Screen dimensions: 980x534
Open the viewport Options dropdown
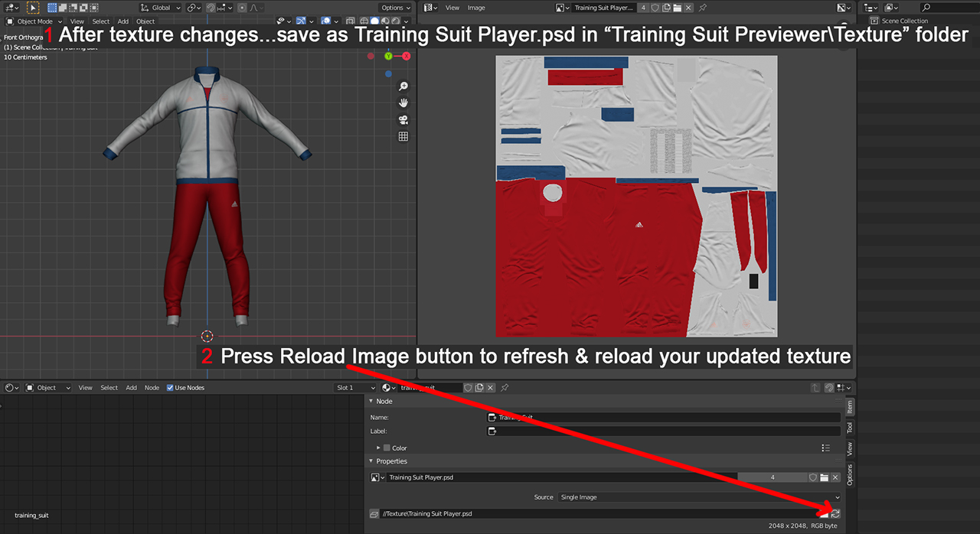[x=396, y=8]
